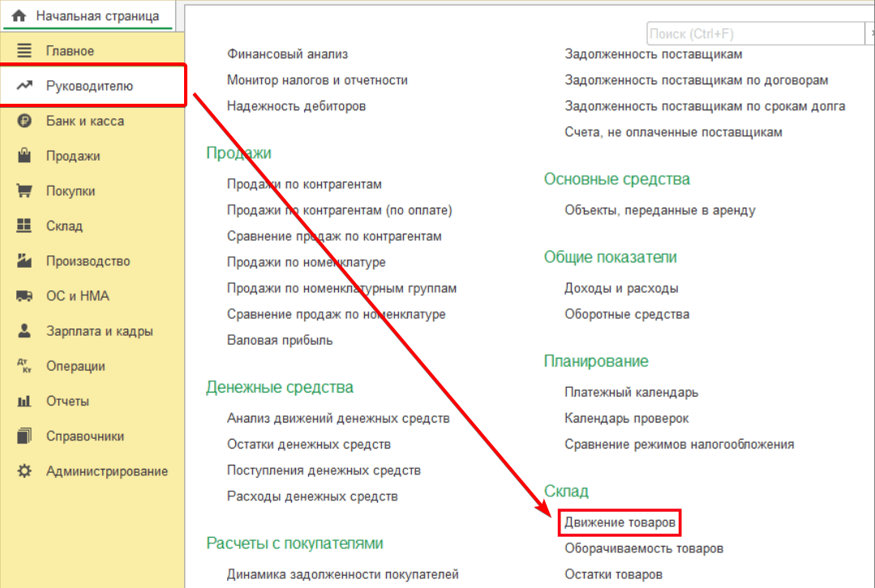Open Продажи по контрагентам (по оплате)
875x588 pixels.
339,210
